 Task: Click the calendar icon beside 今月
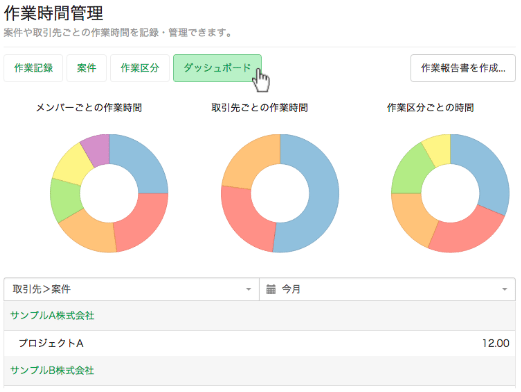pos(271,289)
